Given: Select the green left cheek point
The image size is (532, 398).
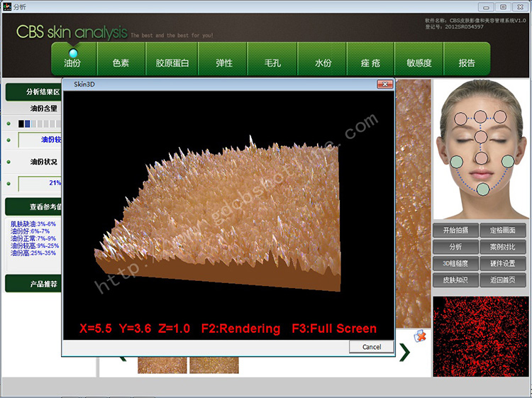Looking at the screenshot, I should pos(457,162).
